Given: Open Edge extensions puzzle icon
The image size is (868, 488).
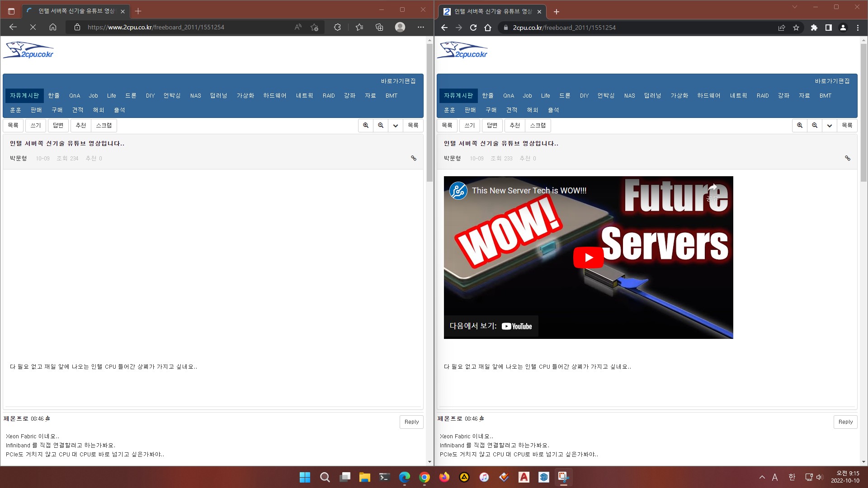Looking at the screenshot, I should pyautogui.click(x=337, y=27).
